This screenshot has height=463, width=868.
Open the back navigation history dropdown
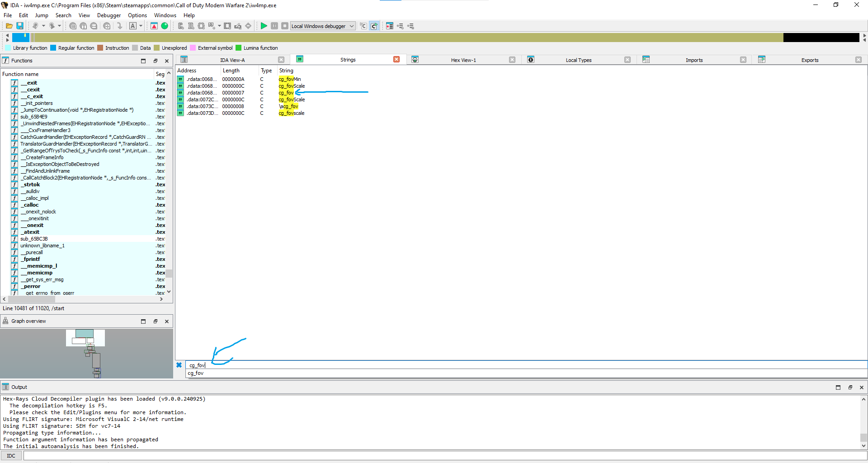pos(43,26)
